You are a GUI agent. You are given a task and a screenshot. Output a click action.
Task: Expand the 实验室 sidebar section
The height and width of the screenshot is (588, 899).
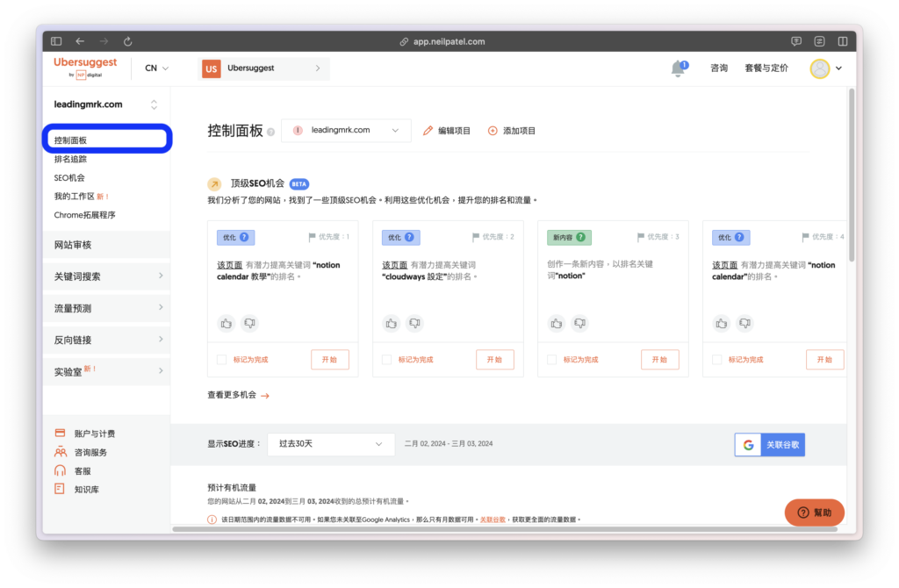click(106, 371)
